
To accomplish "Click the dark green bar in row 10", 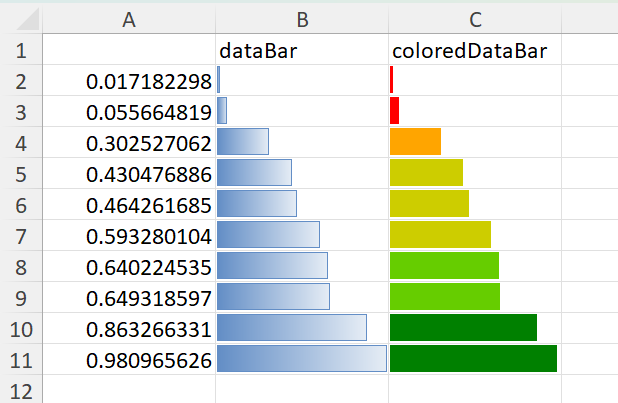I will click(x=464, y=327).
